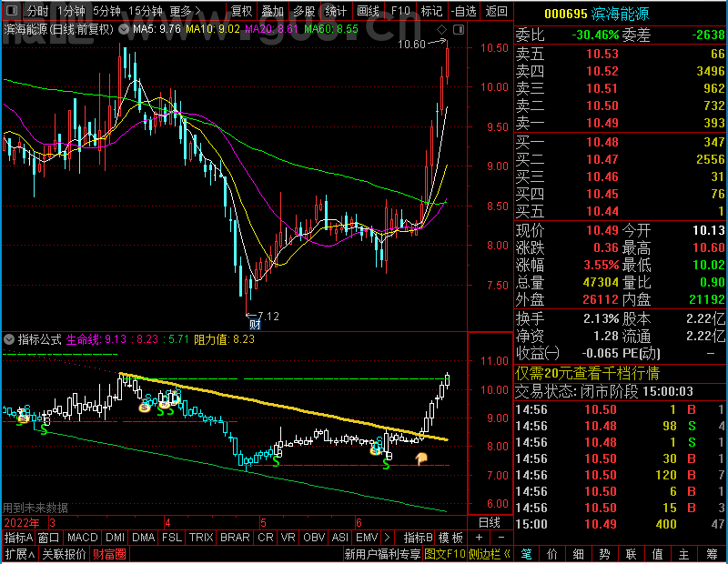Collapse the 侧边栏 sidebar
728x564 pixels.
click(490, 554)
